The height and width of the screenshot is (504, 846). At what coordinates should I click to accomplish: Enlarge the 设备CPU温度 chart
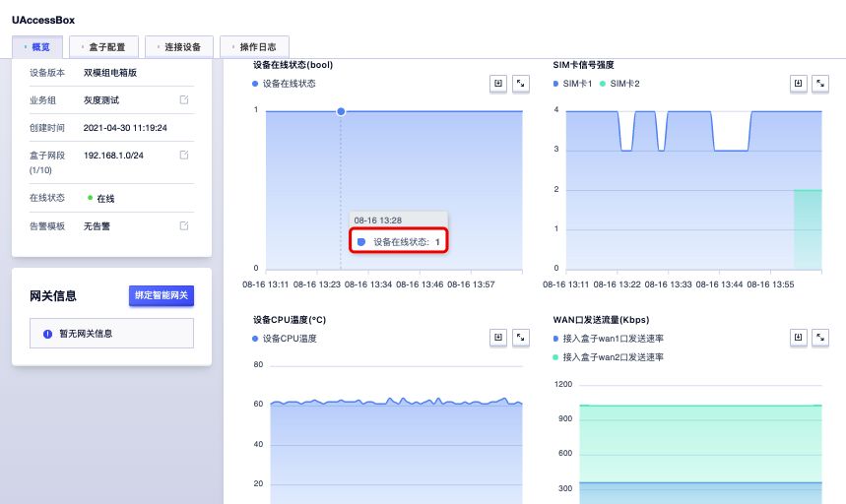coord(521,338)
